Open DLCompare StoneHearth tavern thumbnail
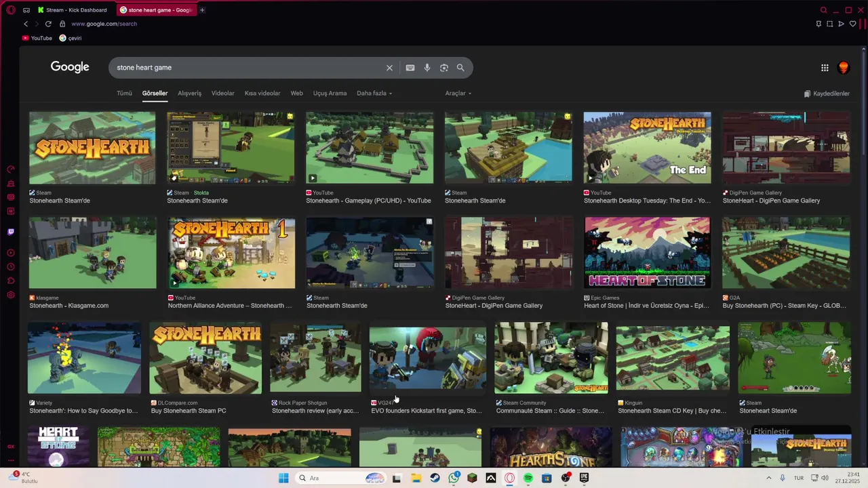The image size is (868, 488). click(205, 358)
